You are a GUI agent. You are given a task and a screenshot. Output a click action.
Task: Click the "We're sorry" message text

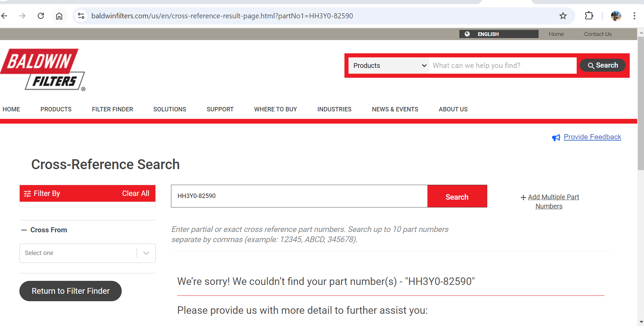(326, 282)
